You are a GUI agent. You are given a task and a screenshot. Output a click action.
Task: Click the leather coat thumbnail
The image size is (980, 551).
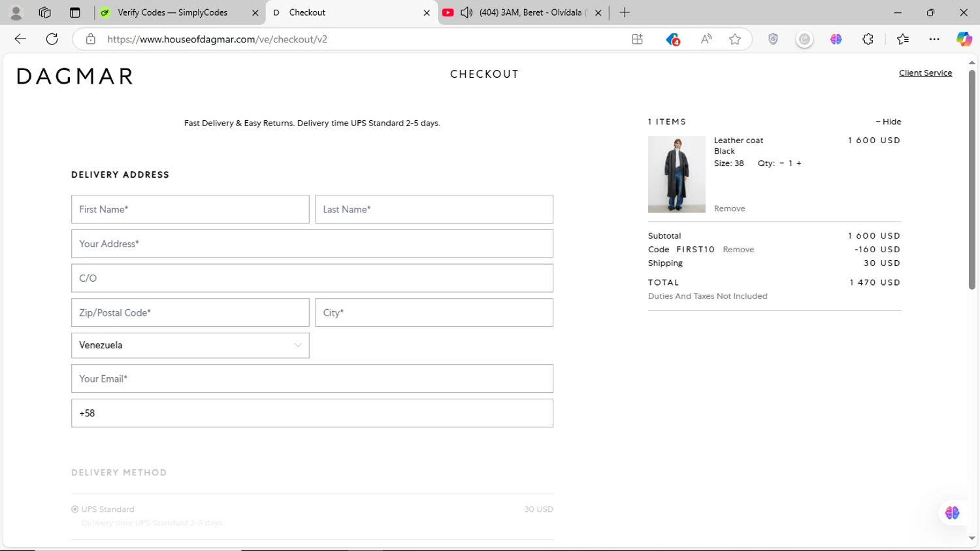pyautogui.click(x=677, y=175)
